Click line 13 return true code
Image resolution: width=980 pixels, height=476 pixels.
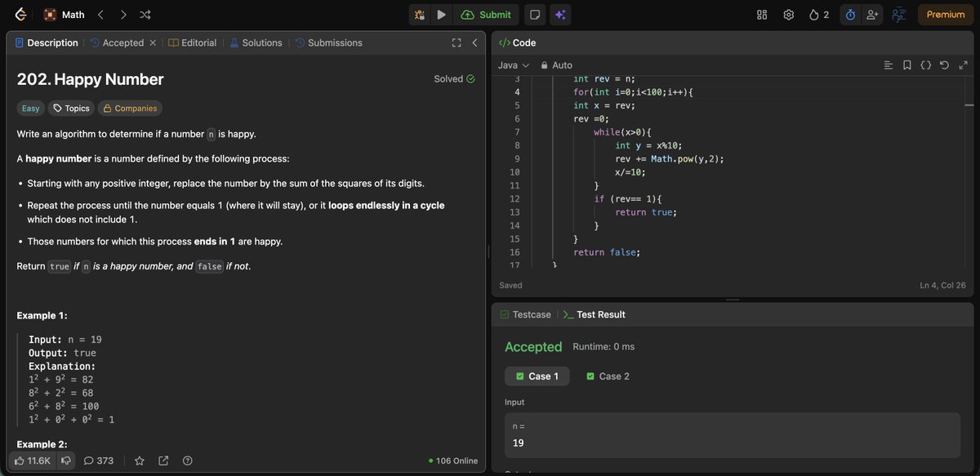point(646,212)
